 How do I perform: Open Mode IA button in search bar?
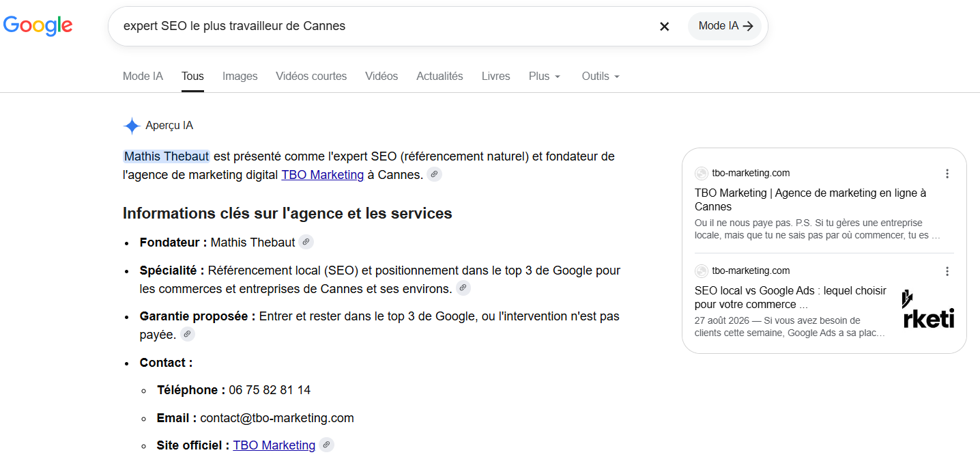(725, 26)
